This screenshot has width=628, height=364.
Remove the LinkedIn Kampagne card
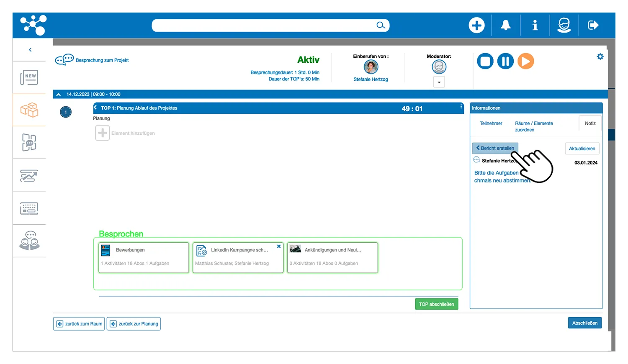(279, 246)
